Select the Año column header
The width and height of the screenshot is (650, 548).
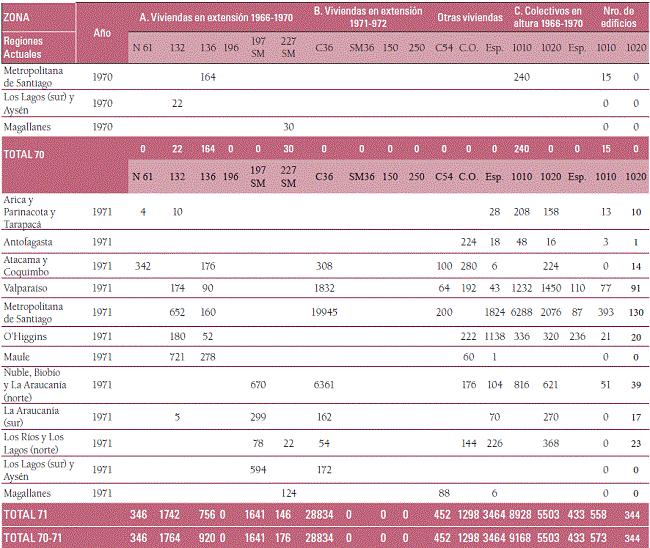tap(101, 33)
